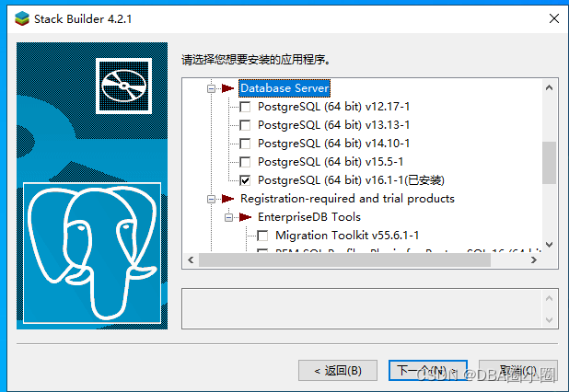Click the text PostgreSQL (64 bit) v14.10-1
This screenshot has width=569, height=392.
pyautogui.click(x=334, y=144)
